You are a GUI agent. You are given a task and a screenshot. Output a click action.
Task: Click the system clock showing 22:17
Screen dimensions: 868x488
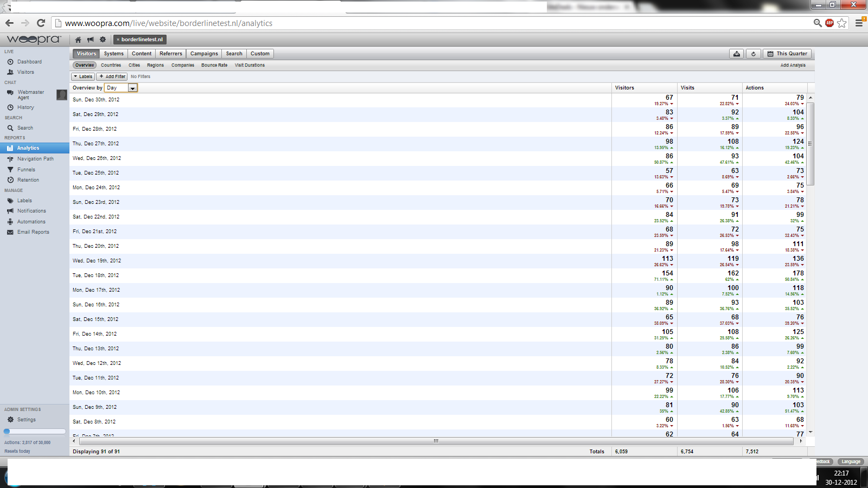pyautogui.click(x=841, y=473)
